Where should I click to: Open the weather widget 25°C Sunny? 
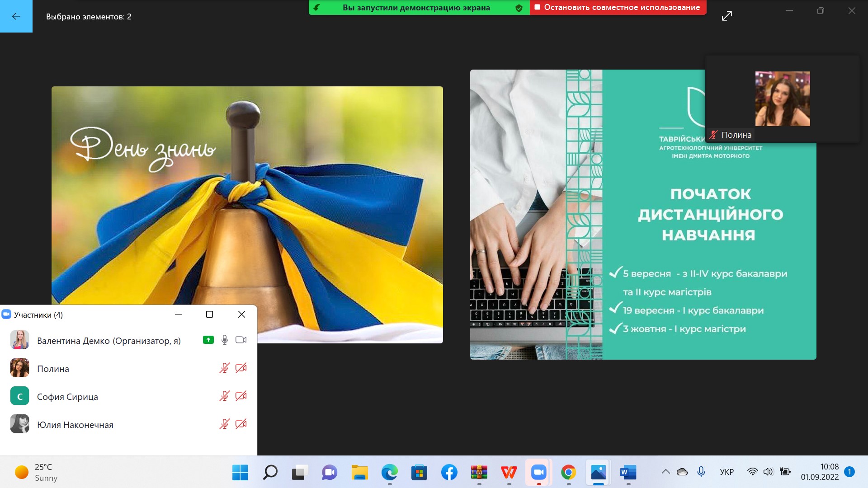[36, 473]
